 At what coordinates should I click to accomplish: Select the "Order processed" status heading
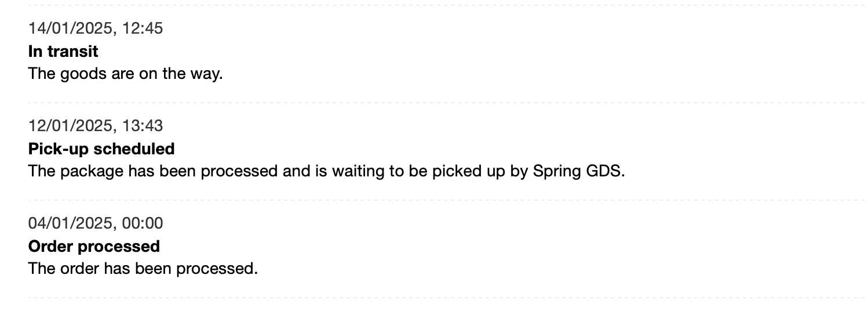pos(94,247)
